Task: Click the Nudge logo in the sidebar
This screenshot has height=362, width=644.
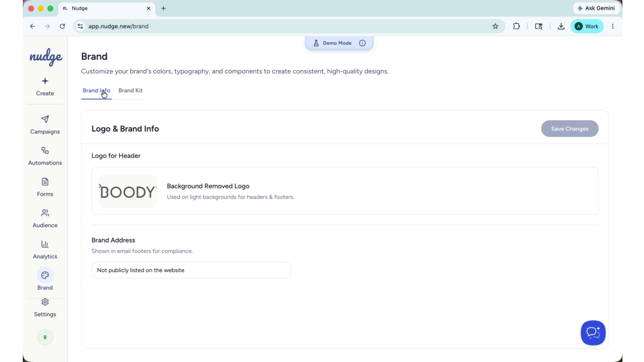Action: click(x=46, y=57)
